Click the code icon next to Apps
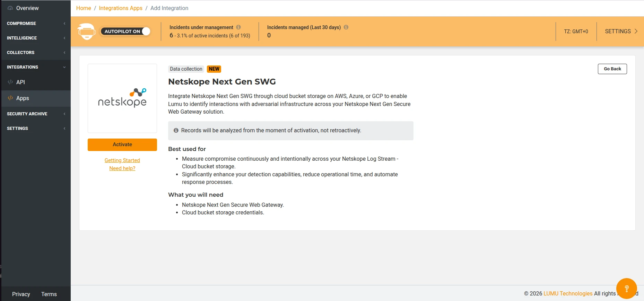Viewport: 644px width, 301px height. click(10, 98)
